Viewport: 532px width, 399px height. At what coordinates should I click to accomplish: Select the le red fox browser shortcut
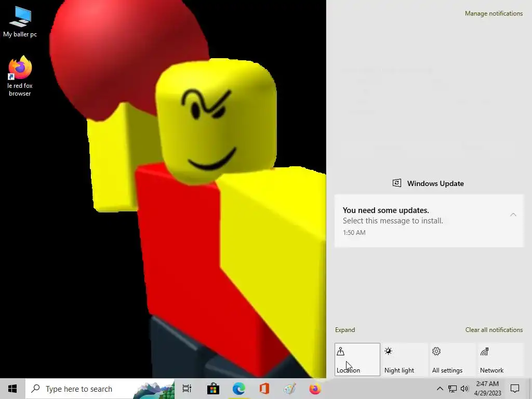[20, 76]
